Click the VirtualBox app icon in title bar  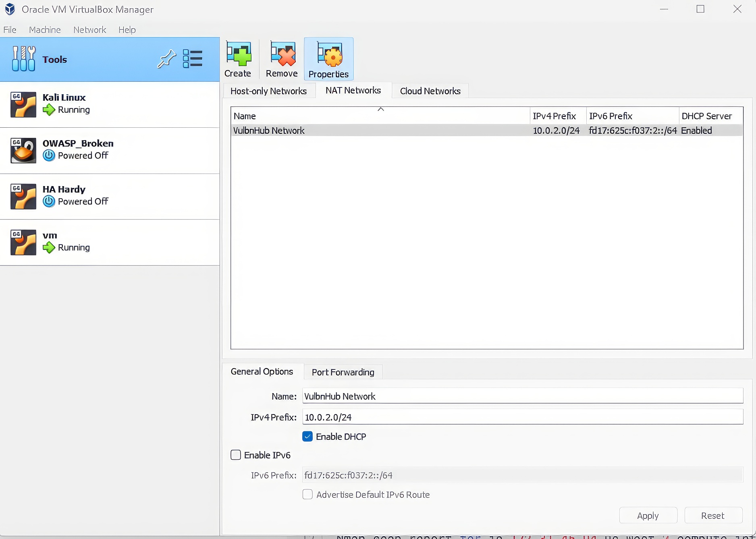tap(10, 9)
